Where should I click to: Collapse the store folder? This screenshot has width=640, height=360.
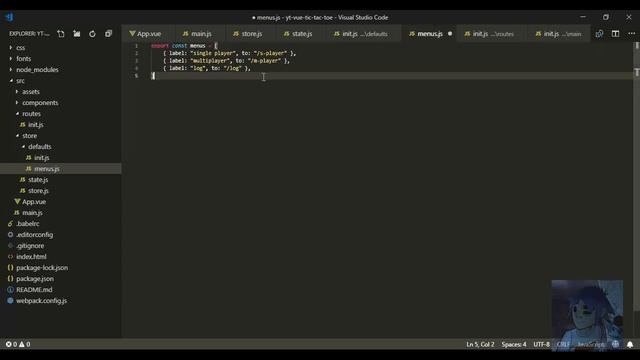pyautogui.click(x=29, y=136)
